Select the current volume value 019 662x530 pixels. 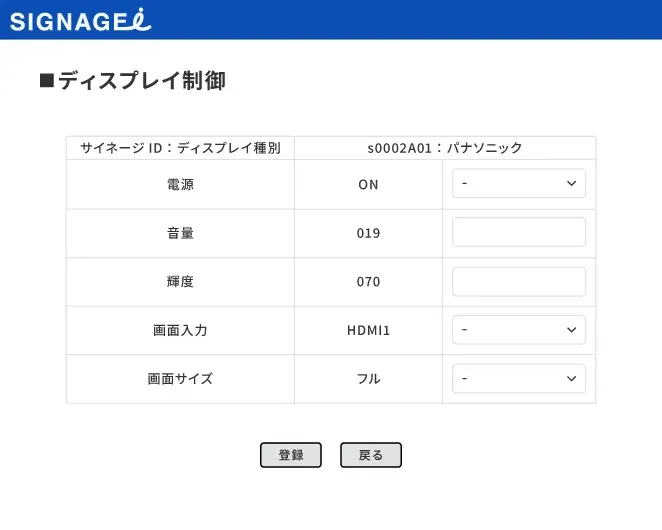coord(368,234)
